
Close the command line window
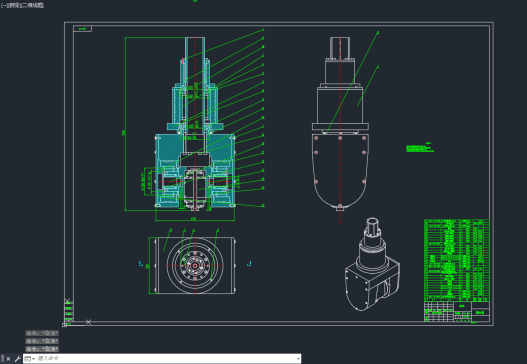tap(8, 359)
